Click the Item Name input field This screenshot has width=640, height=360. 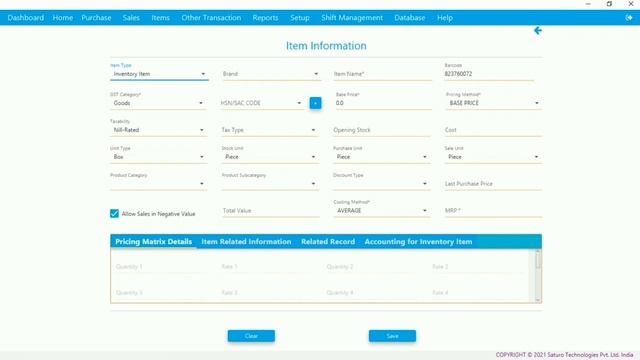click(x=382, y=74)
